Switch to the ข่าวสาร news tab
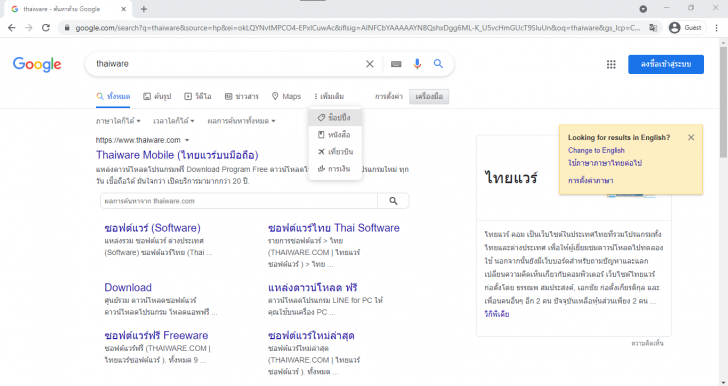Viewport: 728px width, 386px height. [x=241, y=97]
